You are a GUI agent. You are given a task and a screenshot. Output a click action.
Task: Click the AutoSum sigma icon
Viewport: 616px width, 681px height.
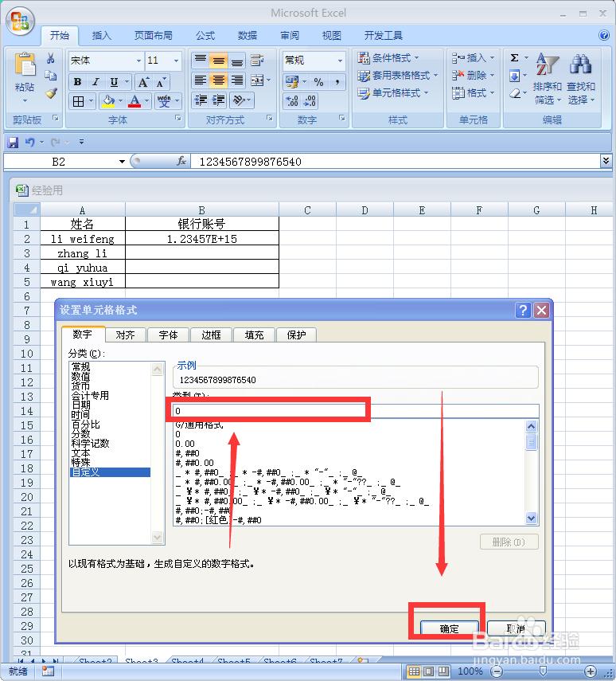pos(514,58)
